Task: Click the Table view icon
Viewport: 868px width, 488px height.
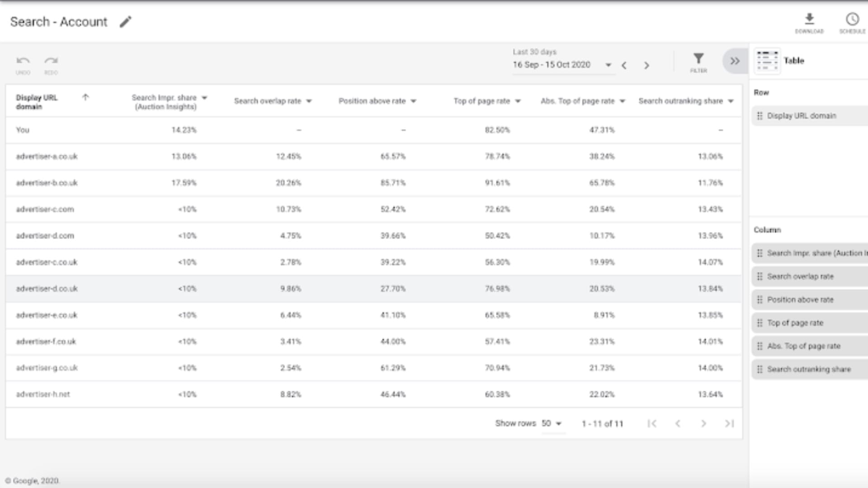Action: (x=767, y=60)
